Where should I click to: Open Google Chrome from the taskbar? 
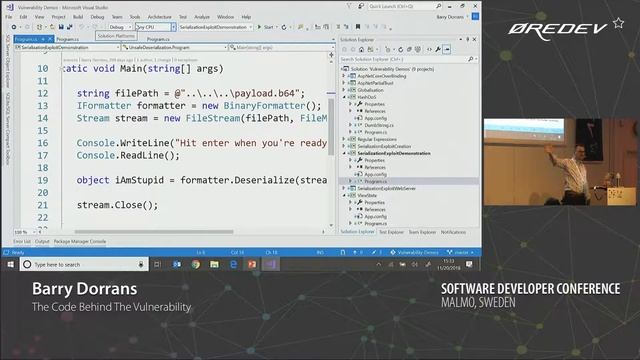point(196,264)
